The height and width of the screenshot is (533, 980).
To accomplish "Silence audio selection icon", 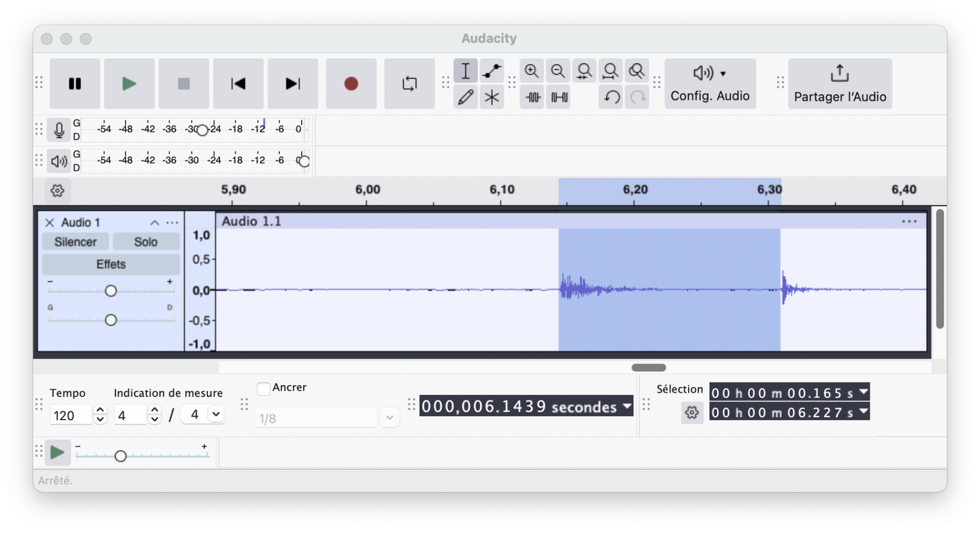I will (x=558, y=97).
